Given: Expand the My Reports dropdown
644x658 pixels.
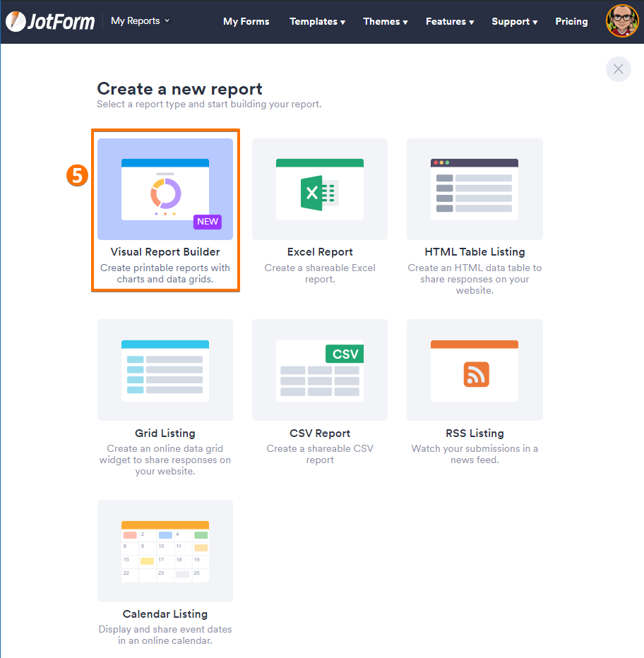Looking at the screenshot, I should [x=140, y=21].
